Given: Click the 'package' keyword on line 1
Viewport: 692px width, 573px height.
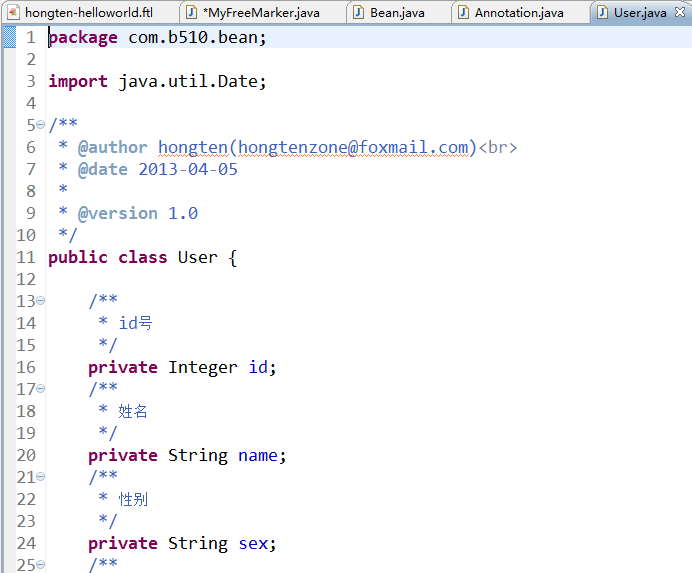Looking at the screenshot, I should pyautogui.click(x=83, y=38).
